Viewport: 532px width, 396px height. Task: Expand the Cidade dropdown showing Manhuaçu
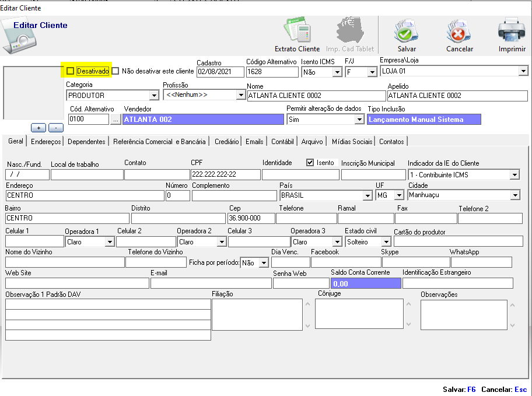[x=516, y=195]
